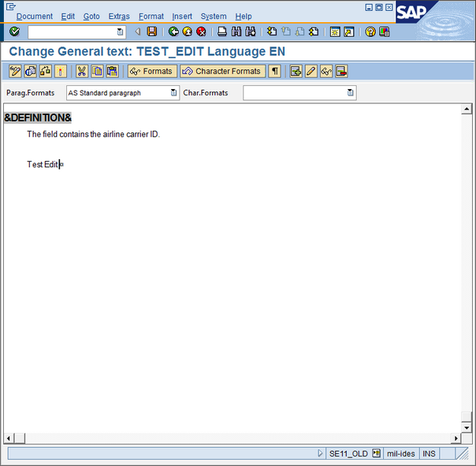Click the green Enter checkmark icon
The width and height of the screenshot is (476, 466).
(14, 32)
